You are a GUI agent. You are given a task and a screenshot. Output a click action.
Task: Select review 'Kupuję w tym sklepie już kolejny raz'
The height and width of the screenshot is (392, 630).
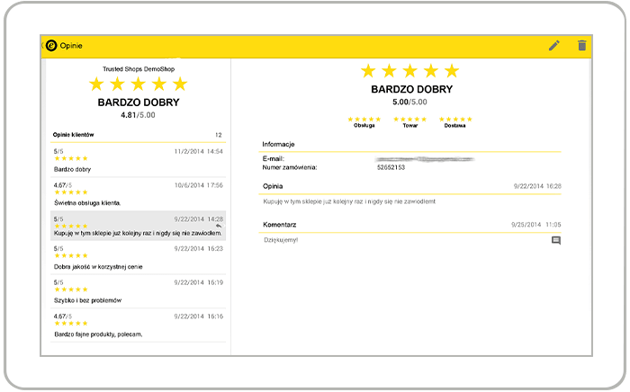138,226
